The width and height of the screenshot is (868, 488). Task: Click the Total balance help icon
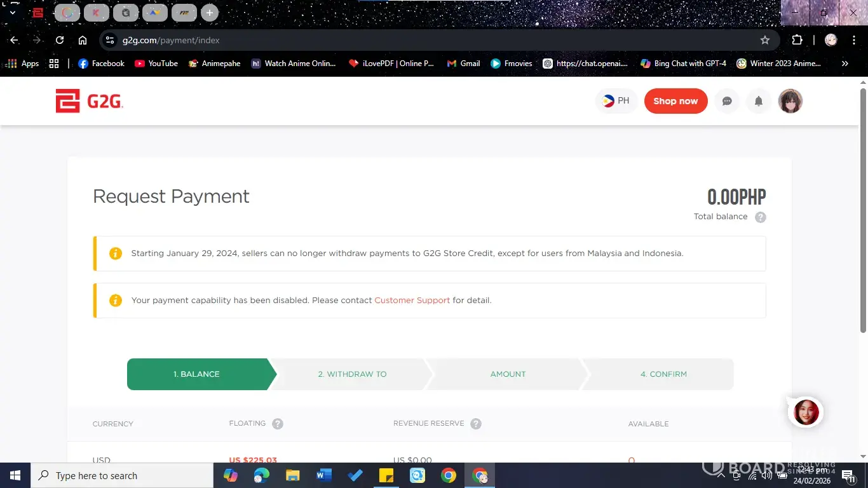(x=761, y=217)
